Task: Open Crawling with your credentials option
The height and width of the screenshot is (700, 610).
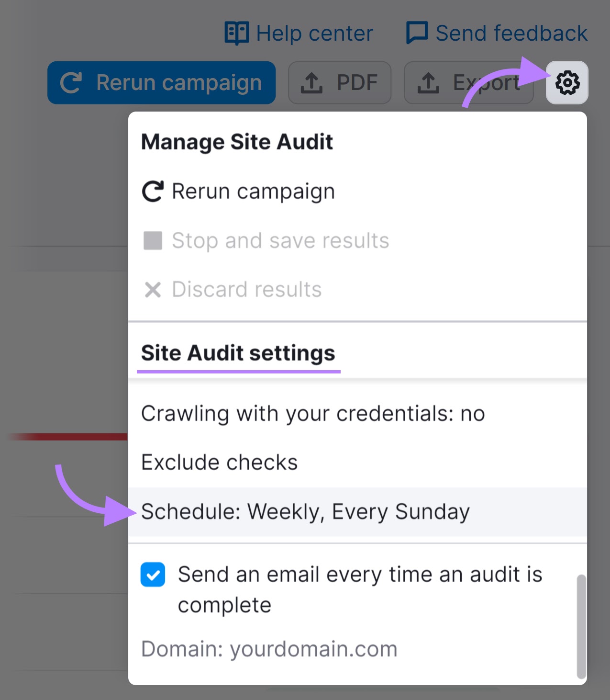Action: click(313, 414)
